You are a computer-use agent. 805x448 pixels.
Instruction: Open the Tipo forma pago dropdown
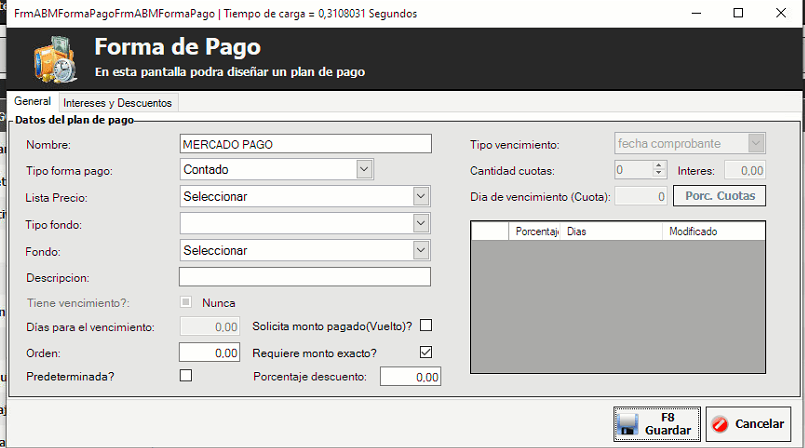tap(364, 170)
